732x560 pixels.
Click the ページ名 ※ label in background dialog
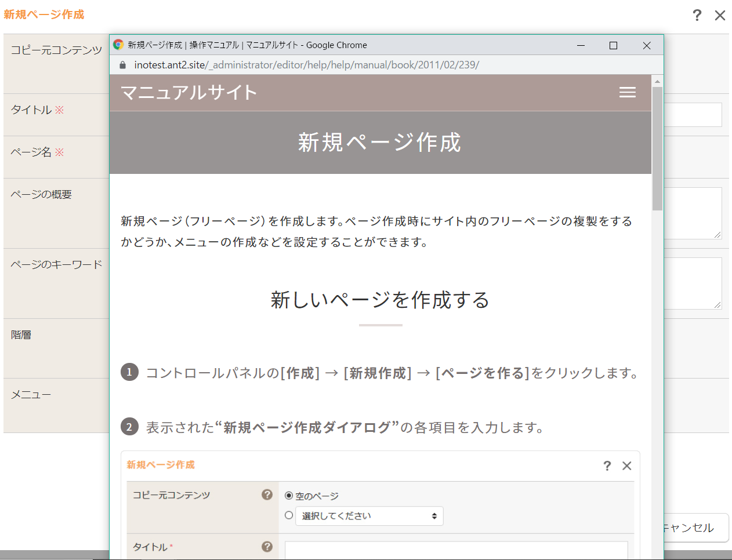pos(38,152)
